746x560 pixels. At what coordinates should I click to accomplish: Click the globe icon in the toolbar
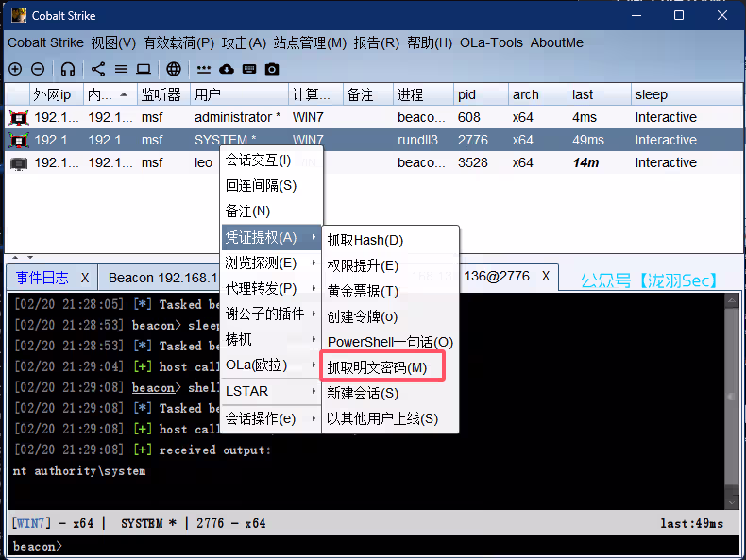tap(174, 69)
